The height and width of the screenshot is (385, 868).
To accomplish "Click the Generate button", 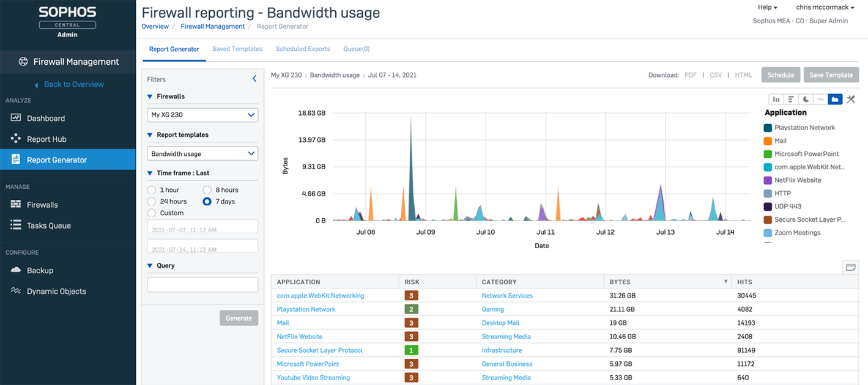I will [239, 318].
